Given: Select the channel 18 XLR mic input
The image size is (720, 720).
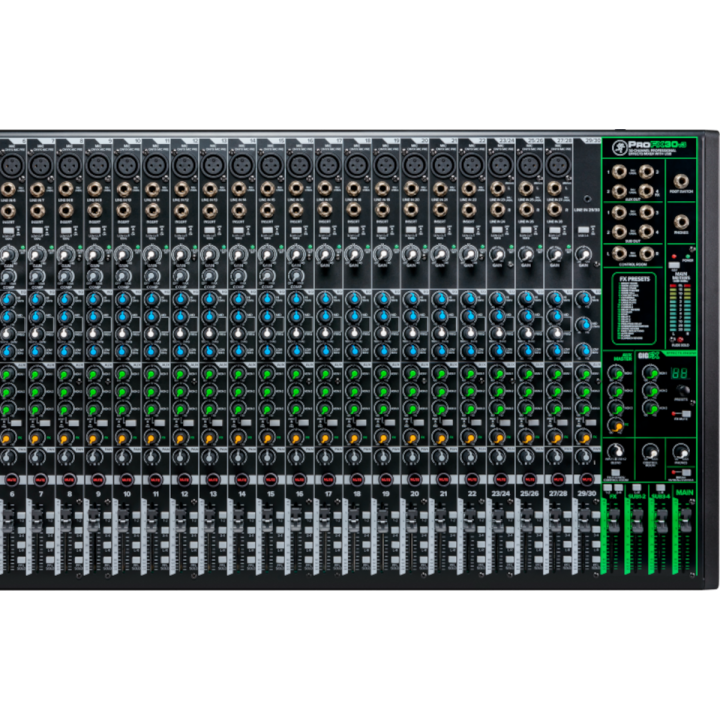Looking at the screenshot, I should tap(358, 164).
